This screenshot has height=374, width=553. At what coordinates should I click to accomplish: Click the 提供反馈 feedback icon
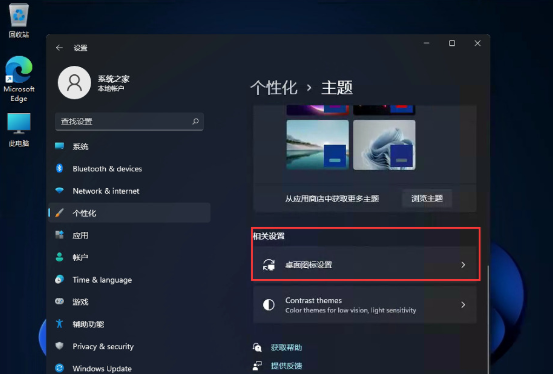[257, 366]
